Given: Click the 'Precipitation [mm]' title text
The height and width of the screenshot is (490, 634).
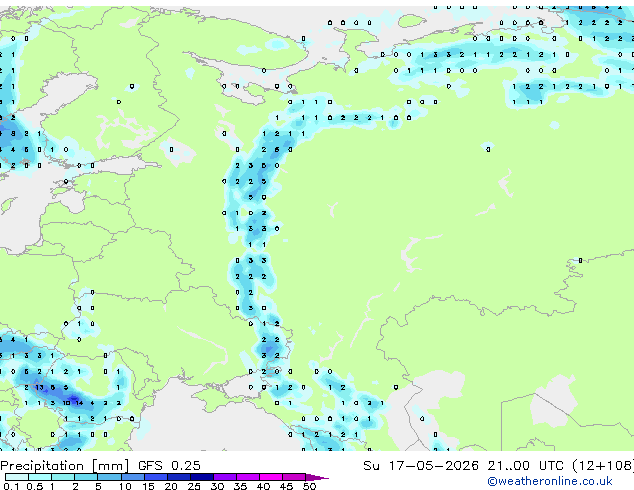Looking at the screenshot, I should (x=65, y=466).
